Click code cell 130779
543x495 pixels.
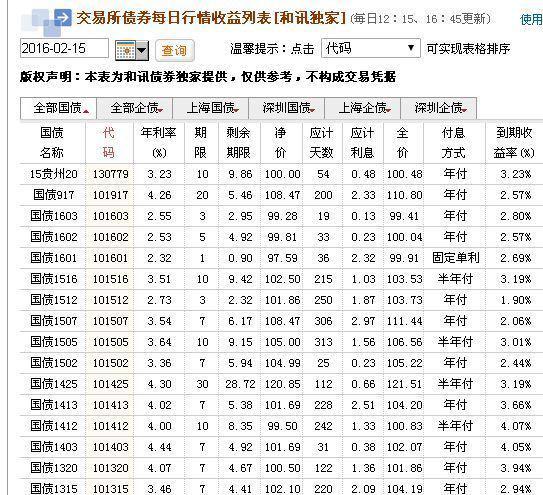click(110, 174)
